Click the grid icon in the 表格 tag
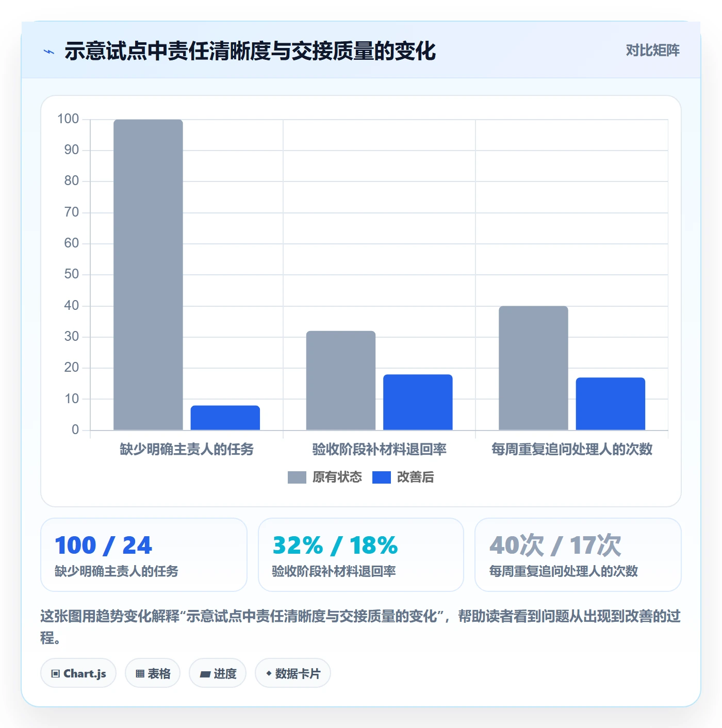 [140, 673]
